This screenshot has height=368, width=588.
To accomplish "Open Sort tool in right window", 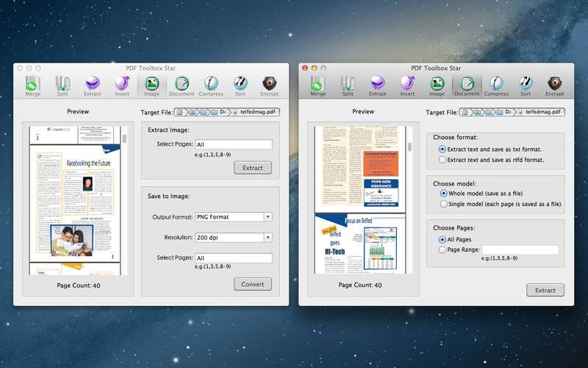I will point(526,86).
